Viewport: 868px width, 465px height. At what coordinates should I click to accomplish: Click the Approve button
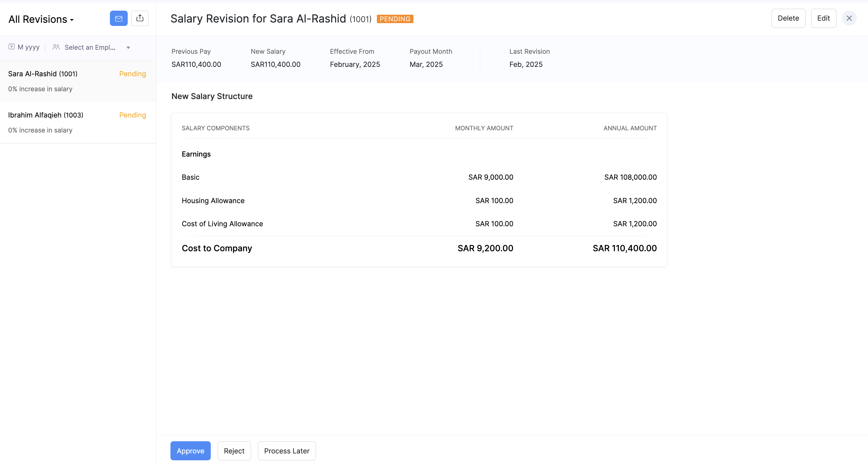click(x=190, y=451)
